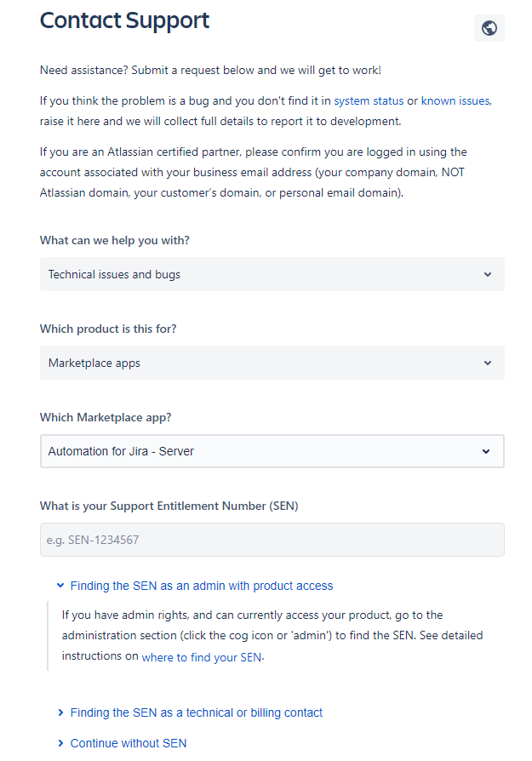Focus the Support Entitlement Number input field

point(272,540)
